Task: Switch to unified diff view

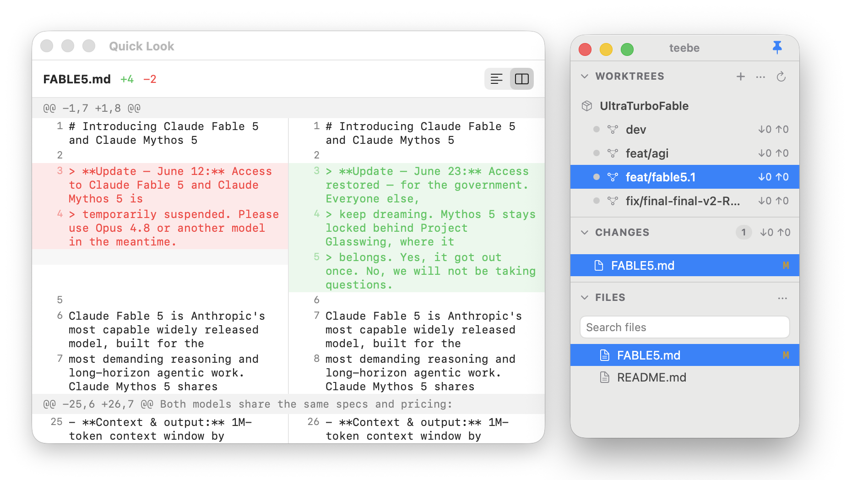Action: coord(497,79)
